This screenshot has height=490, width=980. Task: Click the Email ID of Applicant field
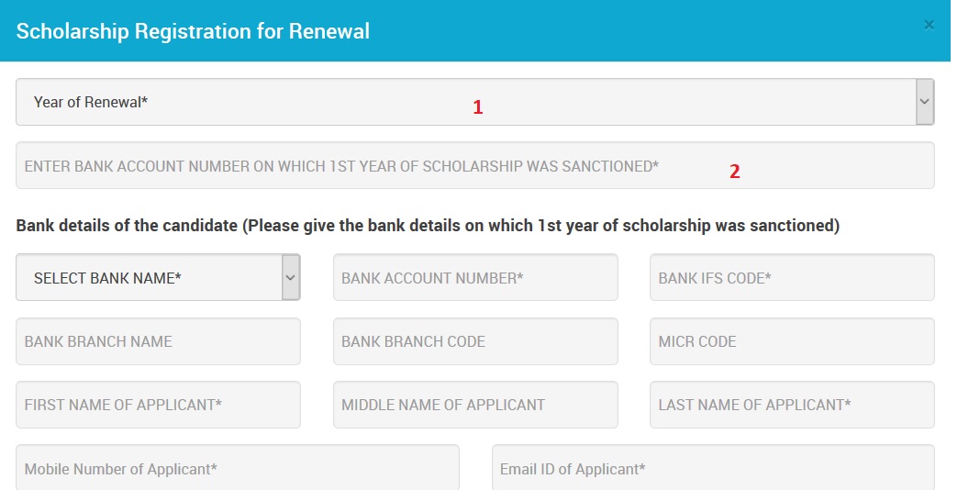pos(713,468)
